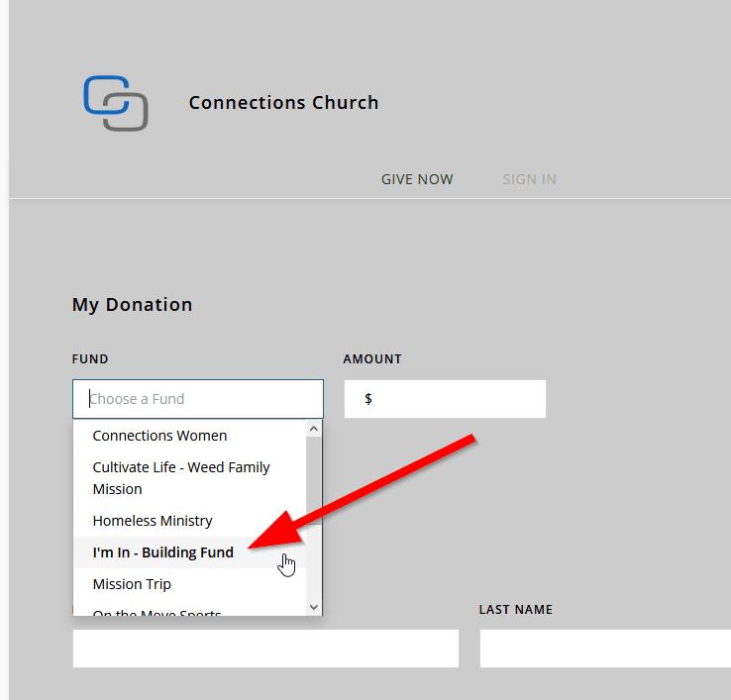Screen dimensions: 731x700
Task: Click the Last Name input field
Action: coord(605,649)
